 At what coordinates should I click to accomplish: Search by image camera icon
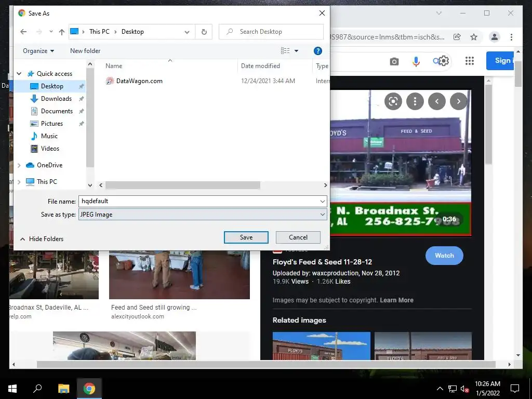tap(394, 61)
